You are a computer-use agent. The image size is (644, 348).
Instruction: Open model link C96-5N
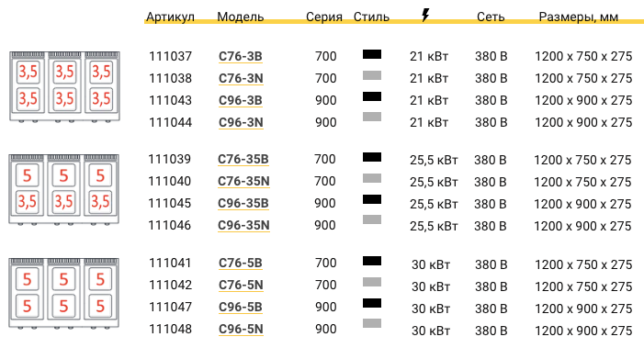tap(241, 329)
